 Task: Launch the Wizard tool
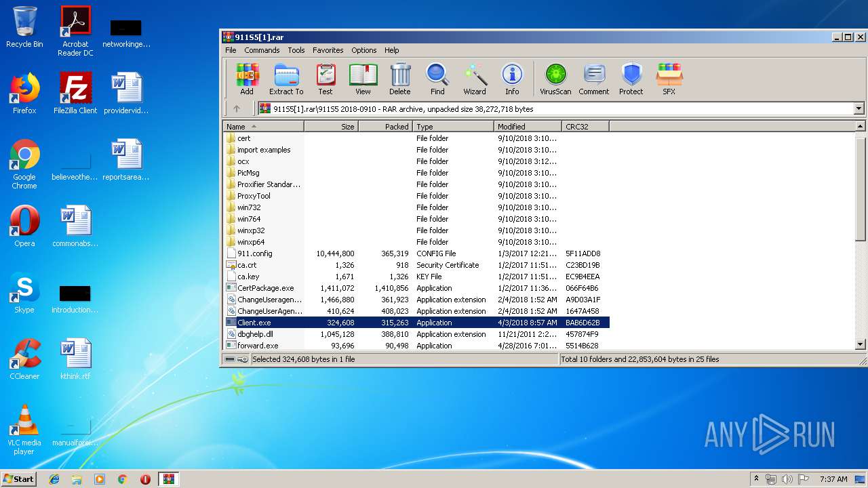pos(475,79)
